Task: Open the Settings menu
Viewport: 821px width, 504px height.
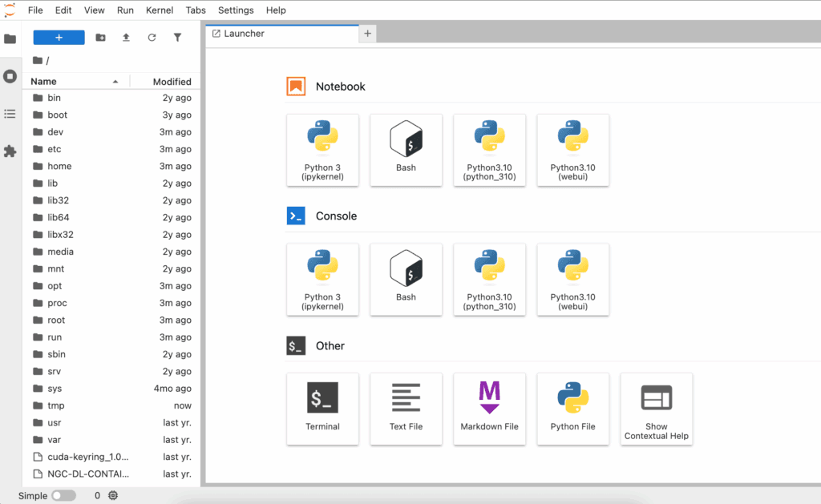Action: pyautogui.click(x=236, y=10)
